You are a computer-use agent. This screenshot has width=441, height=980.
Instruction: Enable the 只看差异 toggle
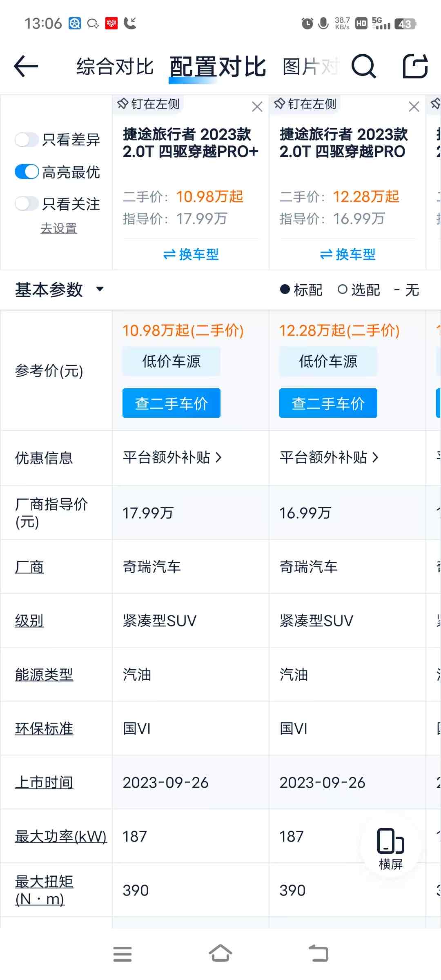click(27, 140)
